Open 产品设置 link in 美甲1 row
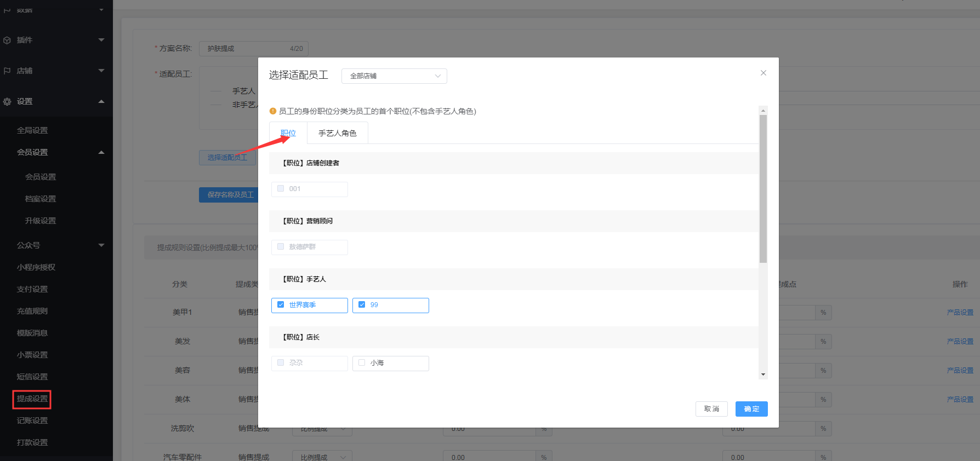 click(960, 313)
